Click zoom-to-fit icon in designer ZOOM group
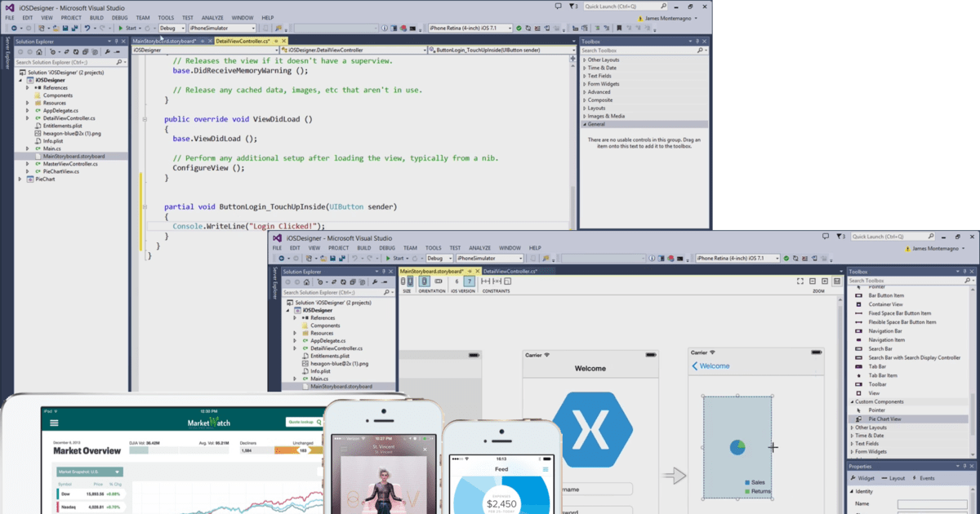 (x=800, y=281)
